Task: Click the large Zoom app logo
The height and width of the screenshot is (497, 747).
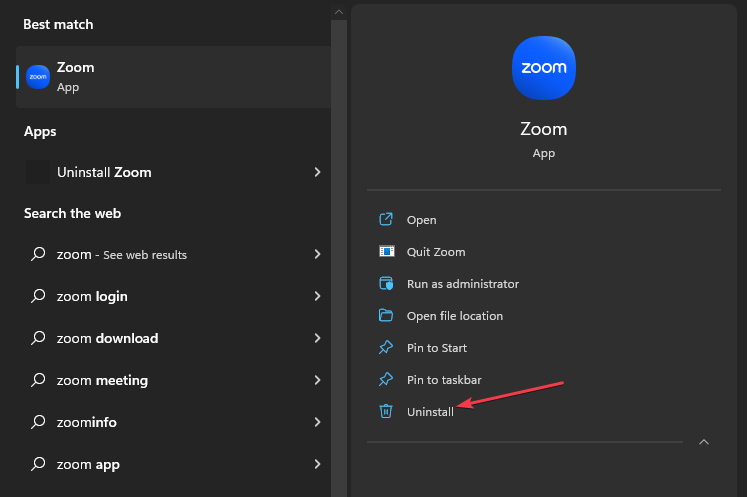Action: click(x=544, y=68)
